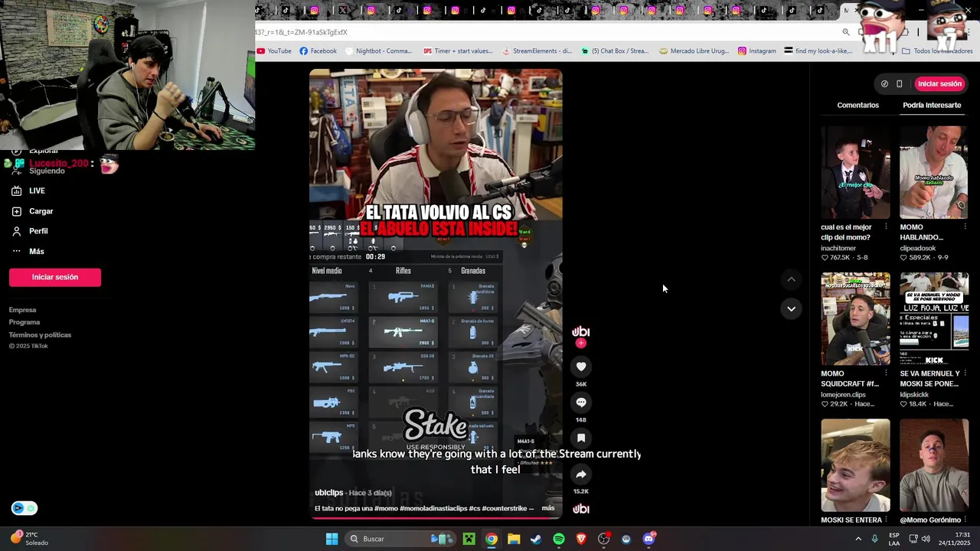Click the microphone icon in the system tray
Screen dimensions: 980x551
pyautogui.click(x=875, y=539)
